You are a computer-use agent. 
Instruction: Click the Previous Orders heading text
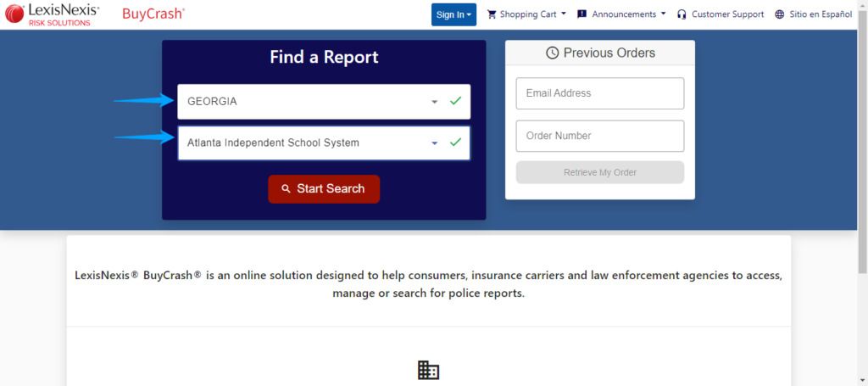coord(609,53)
